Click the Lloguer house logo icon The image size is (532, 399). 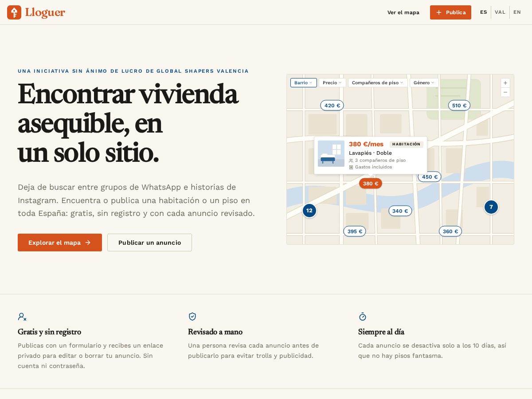pyautogui.click(x=14, y=12)
